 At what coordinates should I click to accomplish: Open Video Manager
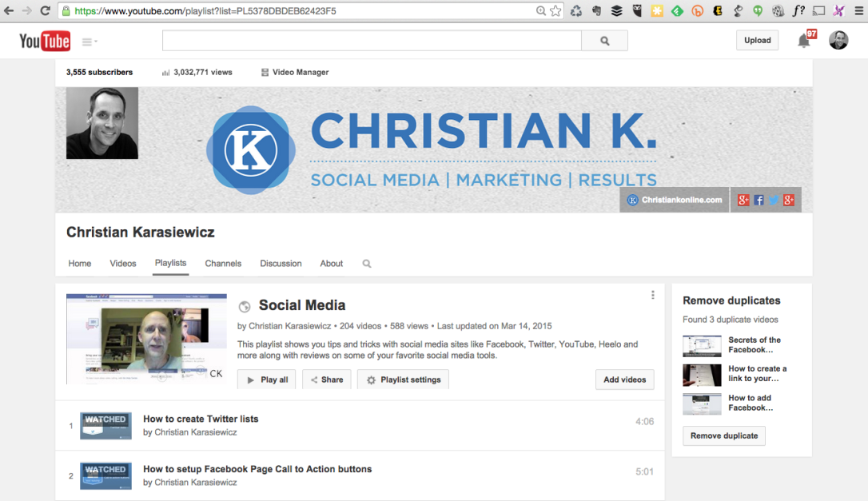[294, 72]
